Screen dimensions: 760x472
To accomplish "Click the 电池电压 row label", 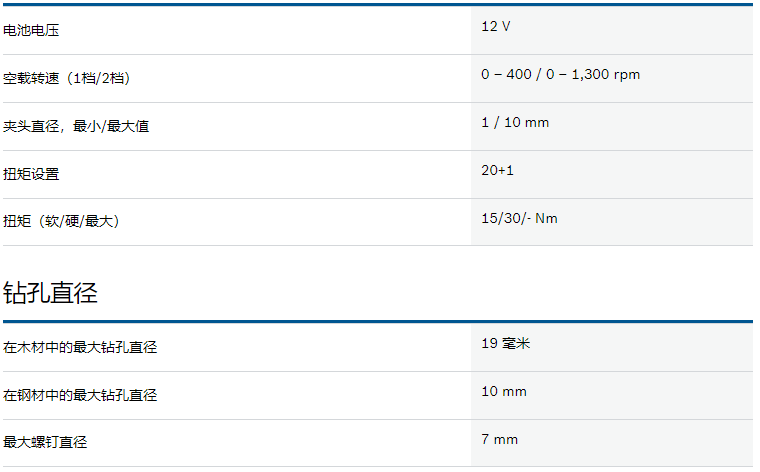I will click(x=31, y=31).
